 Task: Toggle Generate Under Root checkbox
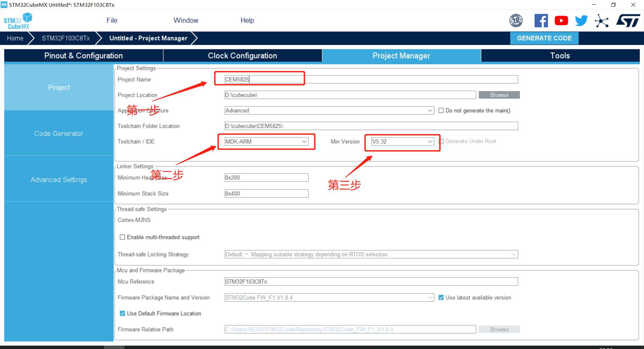[441, 141]
